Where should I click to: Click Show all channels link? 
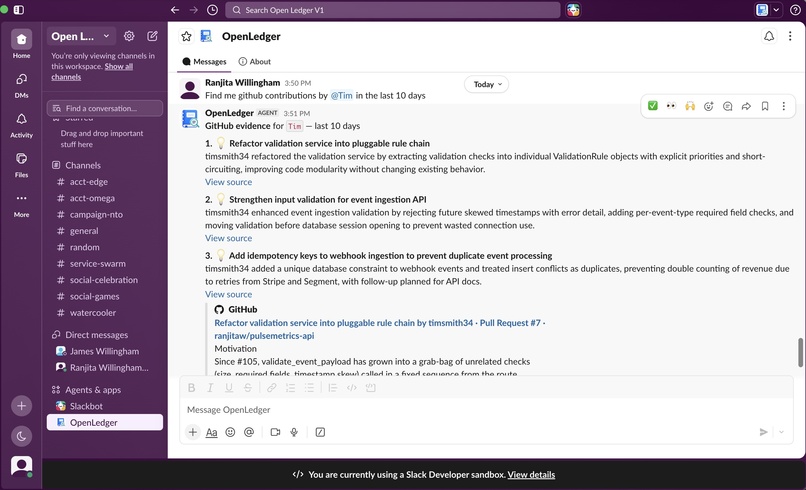pos(93,71)
